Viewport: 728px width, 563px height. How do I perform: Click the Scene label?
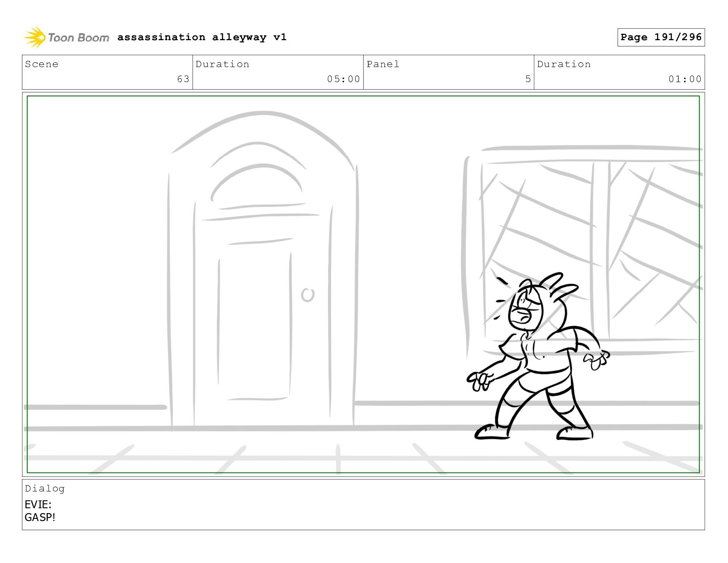41,64
